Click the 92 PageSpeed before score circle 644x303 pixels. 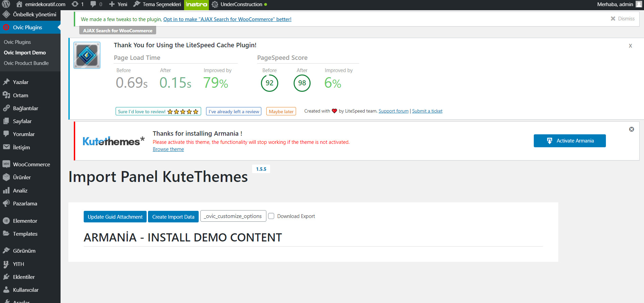coord(269,83)
